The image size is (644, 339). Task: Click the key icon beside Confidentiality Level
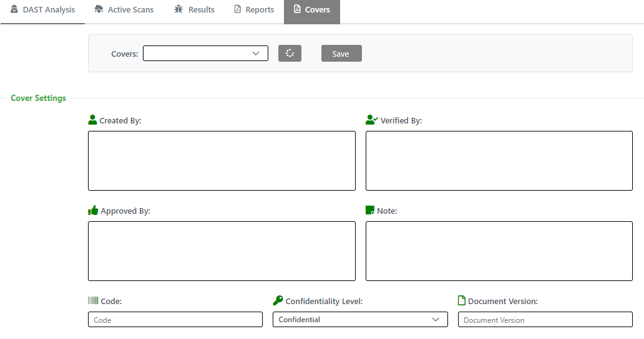click(278, 300)
